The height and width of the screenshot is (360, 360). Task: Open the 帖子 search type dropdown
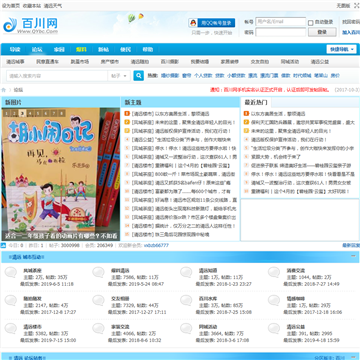pos(118,76)
